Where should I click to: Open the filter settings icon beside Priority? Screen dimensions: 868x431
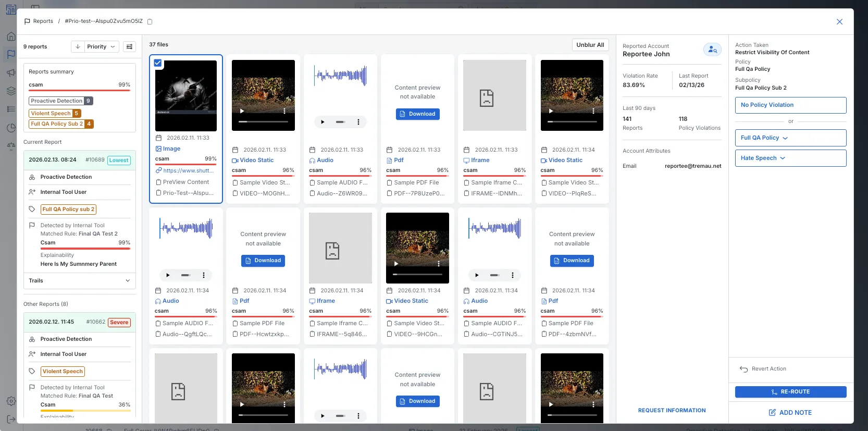[130, 47]
